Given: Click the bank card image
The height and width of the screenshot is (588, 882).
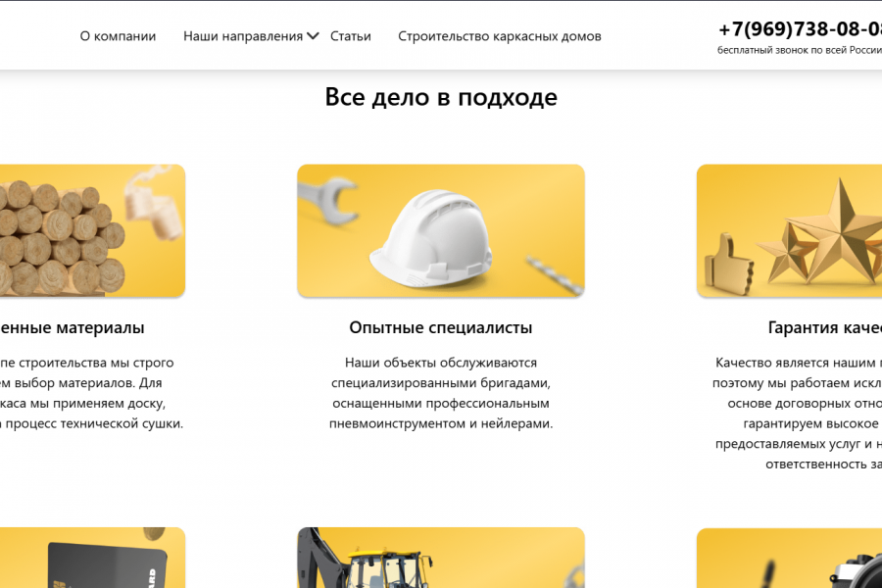Looking at the screenshot, I should (x=92, y=558).
